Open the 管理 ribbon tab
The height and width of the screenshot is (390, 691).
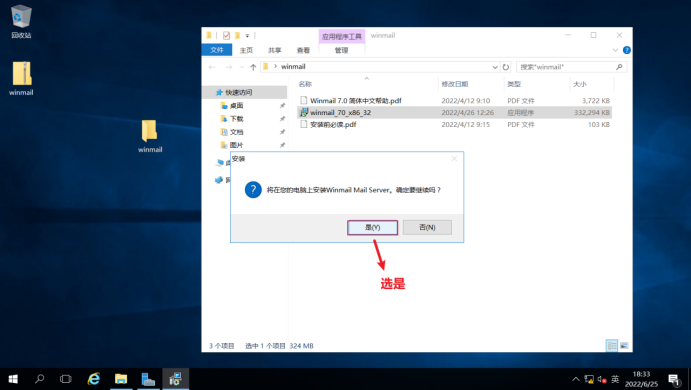click(342, 50)
